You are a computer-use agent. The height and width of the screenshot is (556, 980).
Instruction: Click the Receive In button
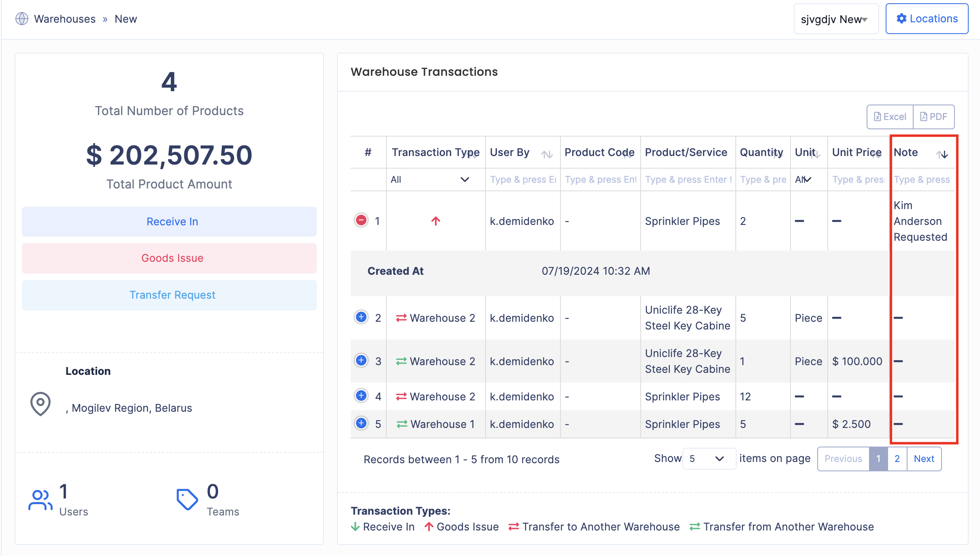pyautogui.click(x=169, y=222)
